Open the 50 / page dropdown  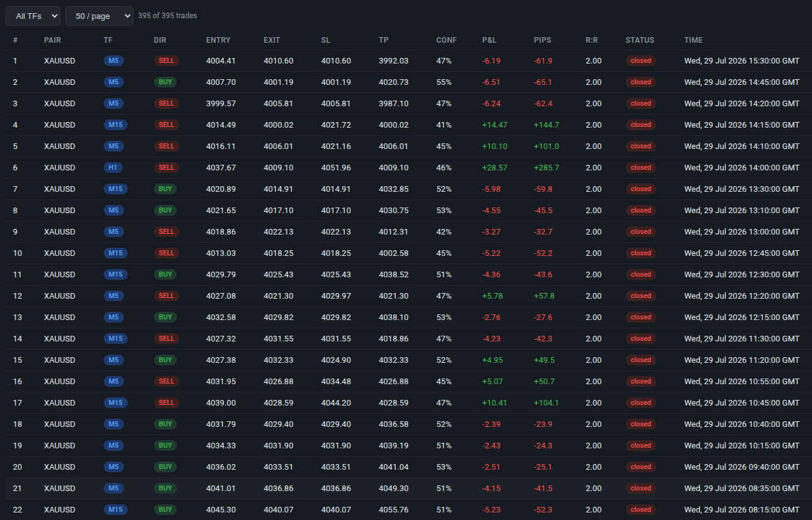coord(99,16)
